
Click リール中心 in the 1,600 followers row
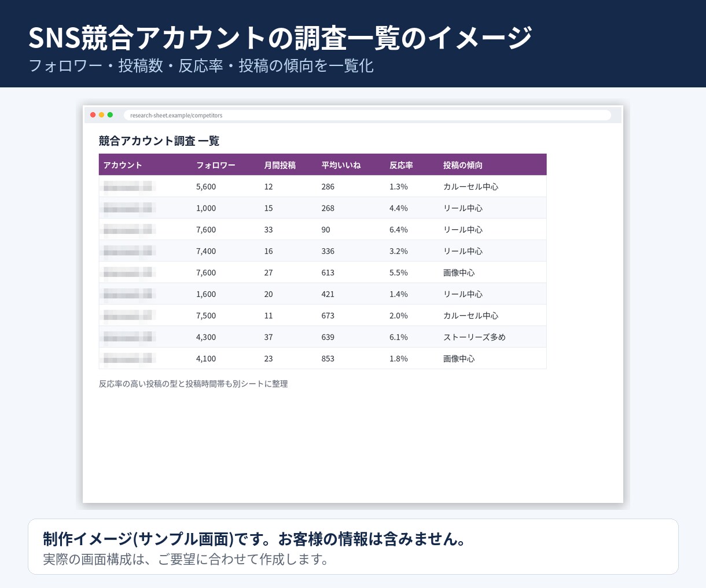(x=463, y=294)
